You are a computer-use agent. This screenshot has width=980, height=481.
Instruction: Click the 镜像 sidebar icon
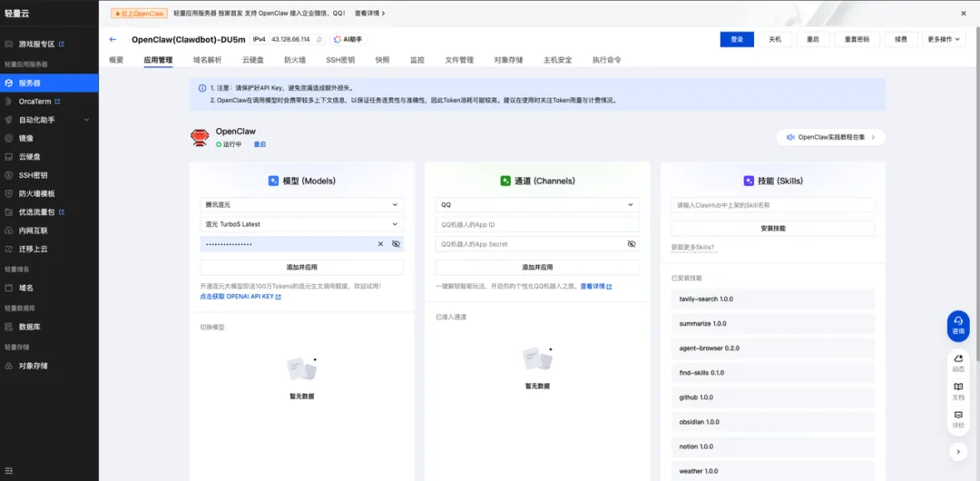9,138
